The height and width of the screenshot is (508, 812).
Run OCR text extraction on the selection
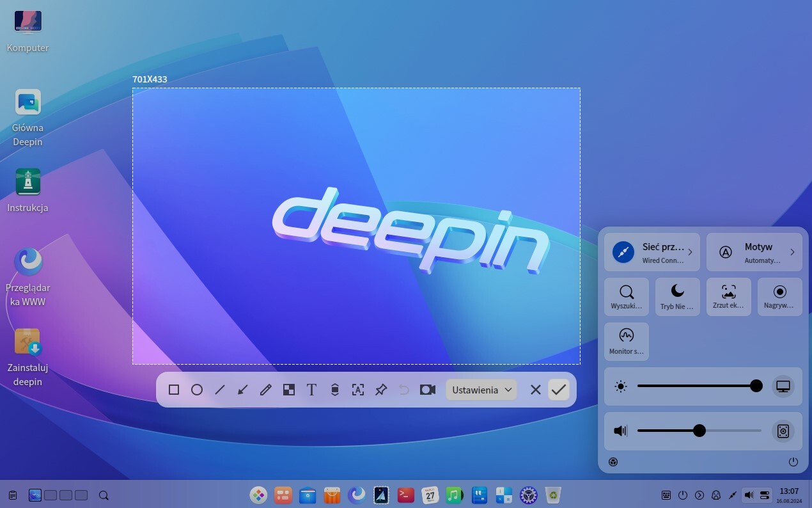pyautogui.click(x=358, y=390)
